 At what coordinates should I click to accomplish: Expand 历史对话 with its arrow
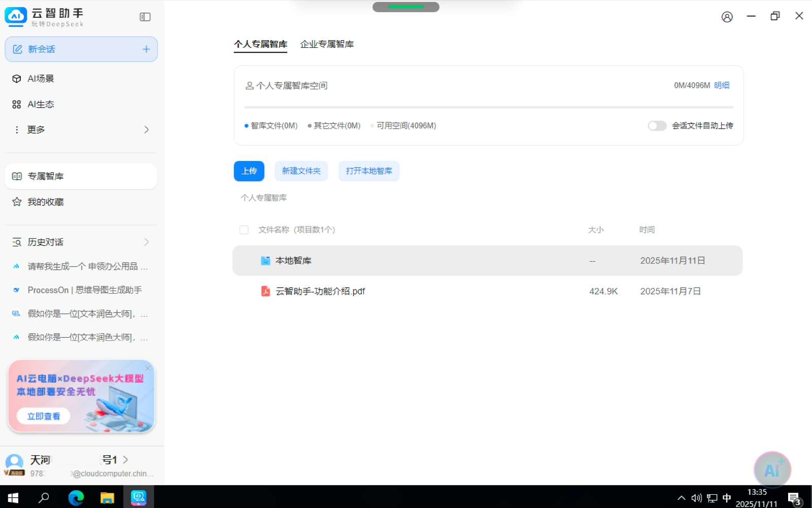click(146, 242)
